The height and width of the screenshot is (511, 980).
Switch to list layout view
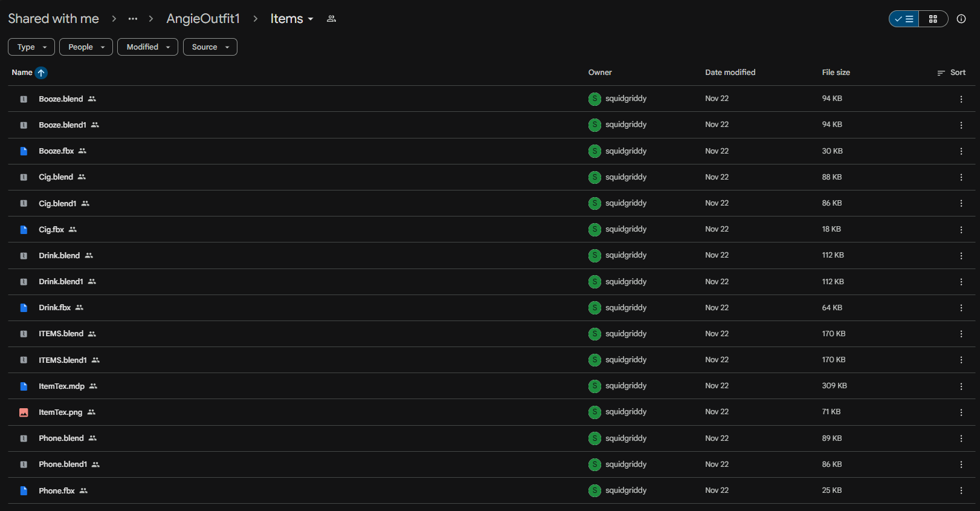(x=904, y=19)
